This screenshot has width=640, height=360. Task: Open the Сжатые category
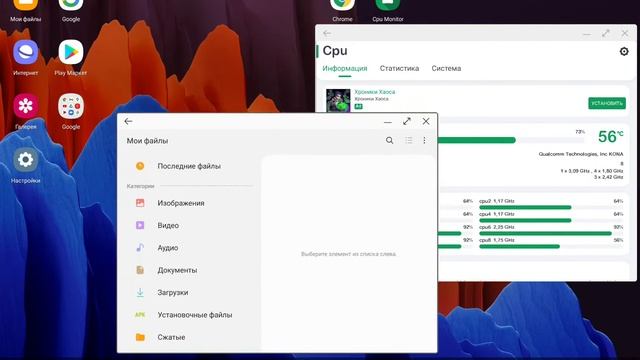pos(171,337)
